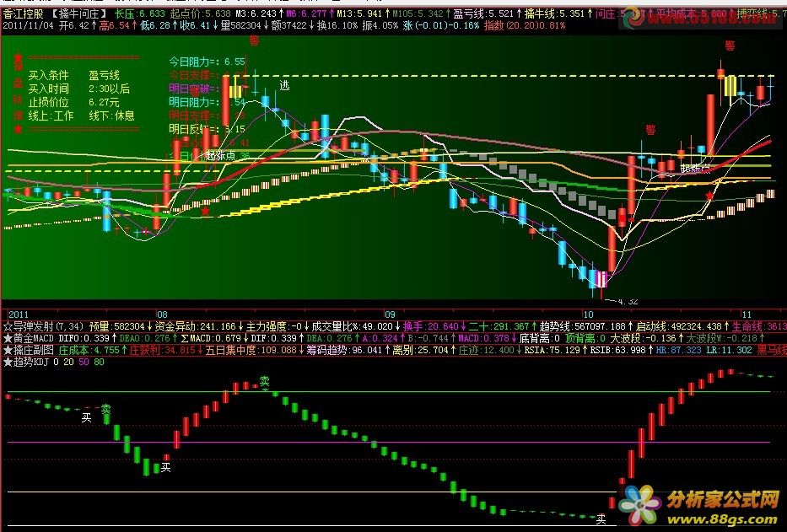Click the 长压:6.633 value
The height and width of the screenshot is (532, 787).
point(139,14)
